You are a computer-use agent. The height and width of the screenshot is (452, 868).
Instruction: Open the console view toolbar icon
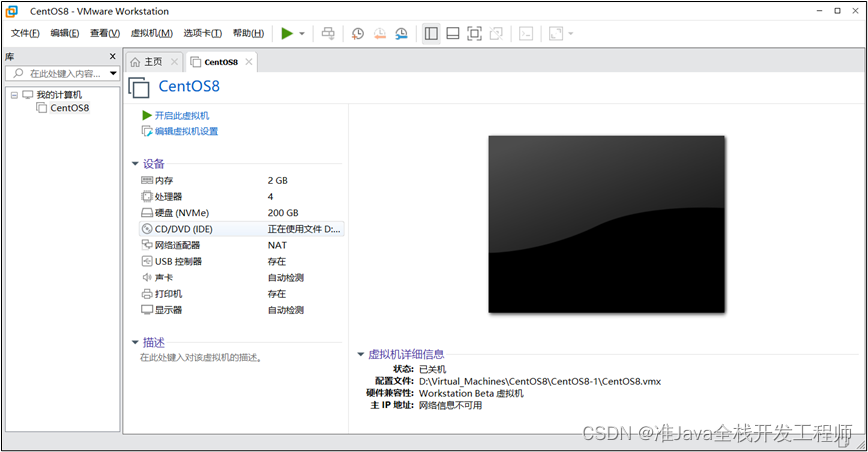[526, 34]
